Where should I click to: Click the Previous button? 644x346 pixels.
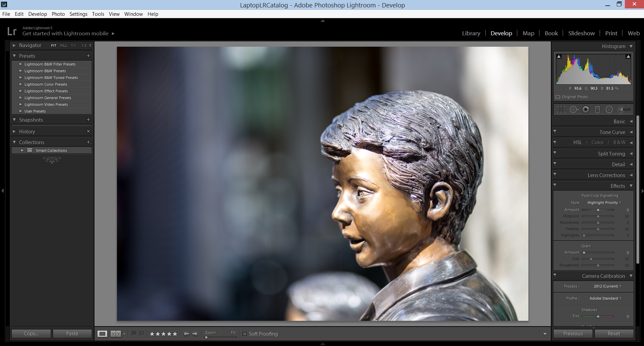(x=573, y=334)
